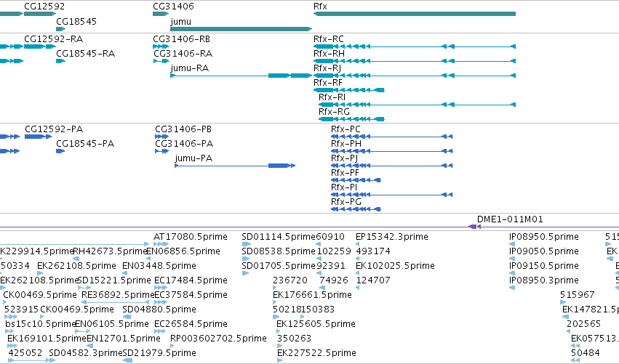Viewport: 619px width, 364px height.
Task: Click protein CG18545-PA label
Action: 85,144
